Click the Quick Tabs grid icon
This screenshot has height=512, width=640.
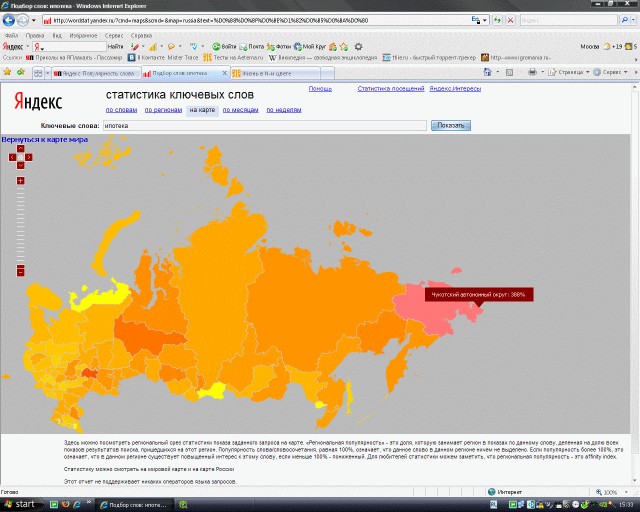click(38, 73)
